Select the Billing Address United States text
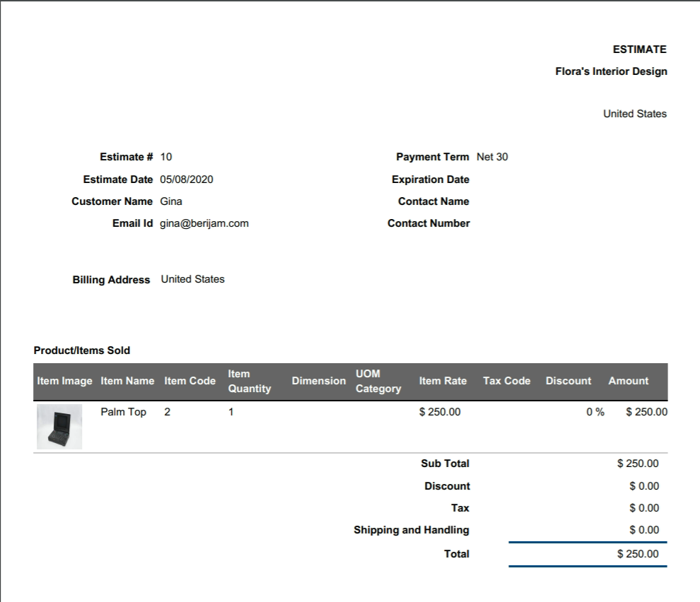Screen dimensions: 700x602 (193, 279)
